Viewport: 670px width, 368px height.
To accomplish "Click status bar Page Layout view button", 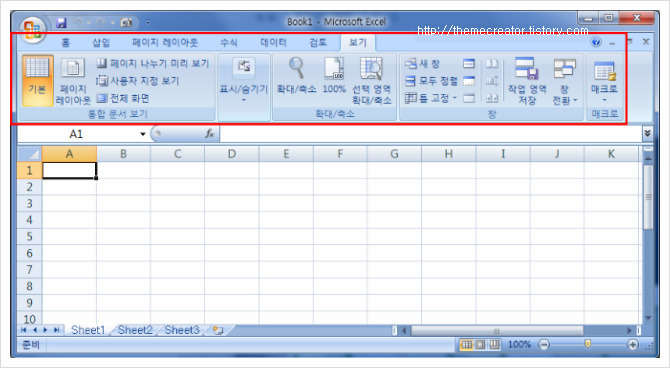I will point(480,344).
